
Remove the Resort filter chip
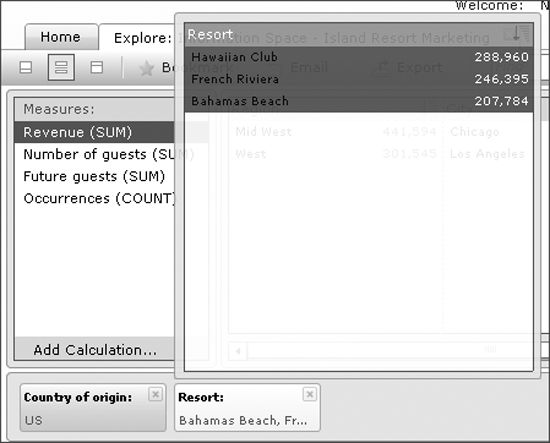pos(309,395)
